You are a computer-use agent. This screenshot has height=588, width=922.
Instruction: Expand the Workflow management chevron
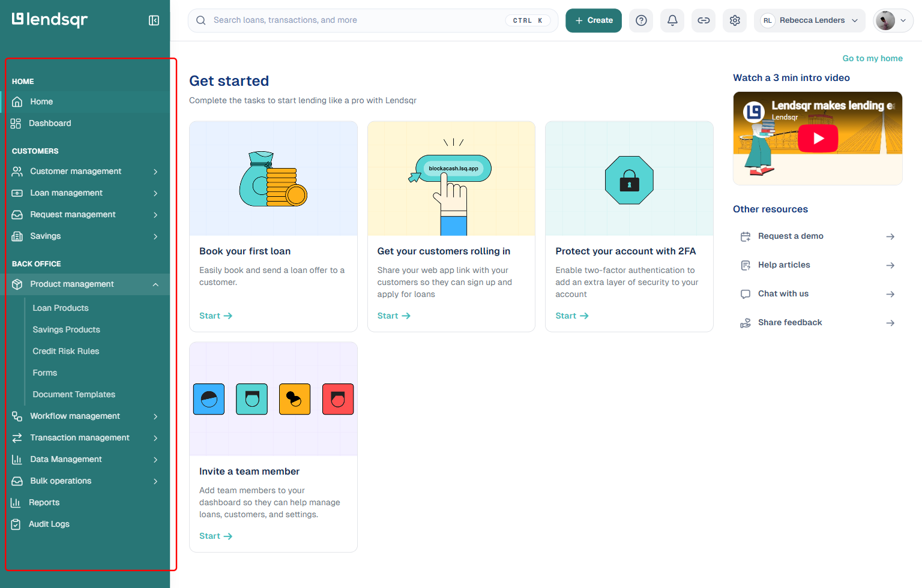pyautogui.click(x=155, y=416)
